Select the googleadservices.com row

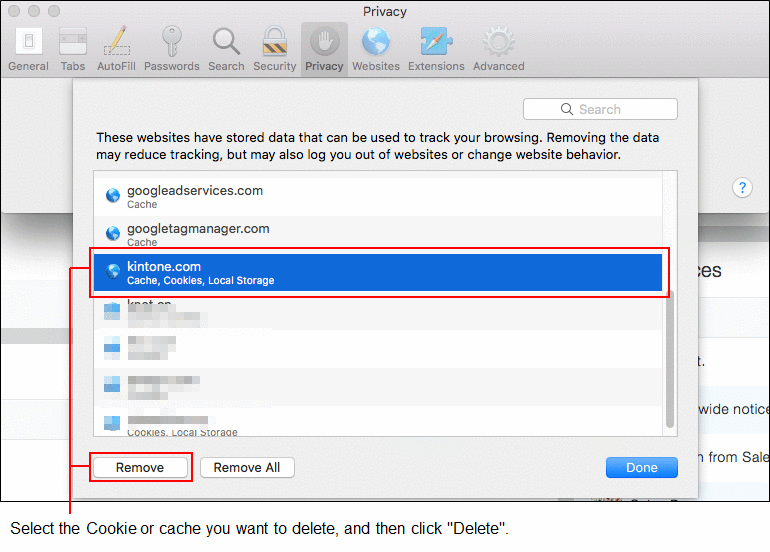point(378,197)
